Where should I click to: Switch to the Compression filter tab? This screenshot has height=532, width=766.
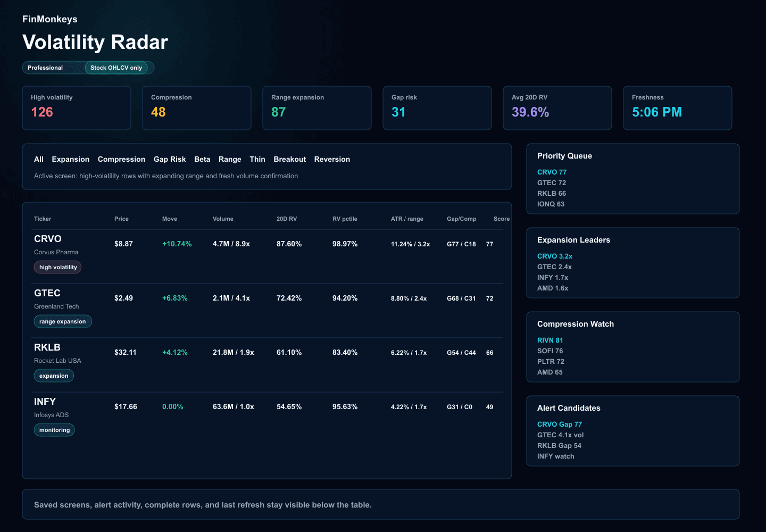pos(121,159)
